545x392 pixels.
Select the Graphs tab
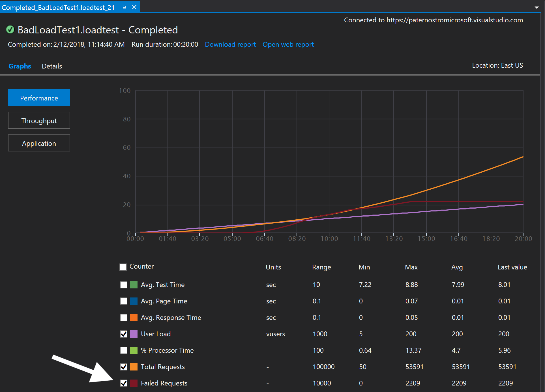pos(20,66)
